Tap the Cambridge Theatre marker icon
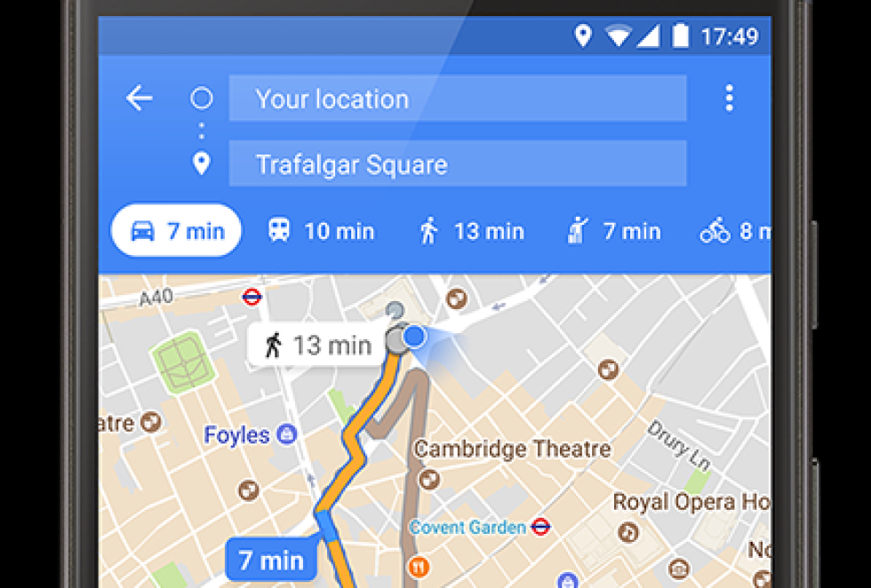Screen dimensions: 871x588 (x=428, y=479)
